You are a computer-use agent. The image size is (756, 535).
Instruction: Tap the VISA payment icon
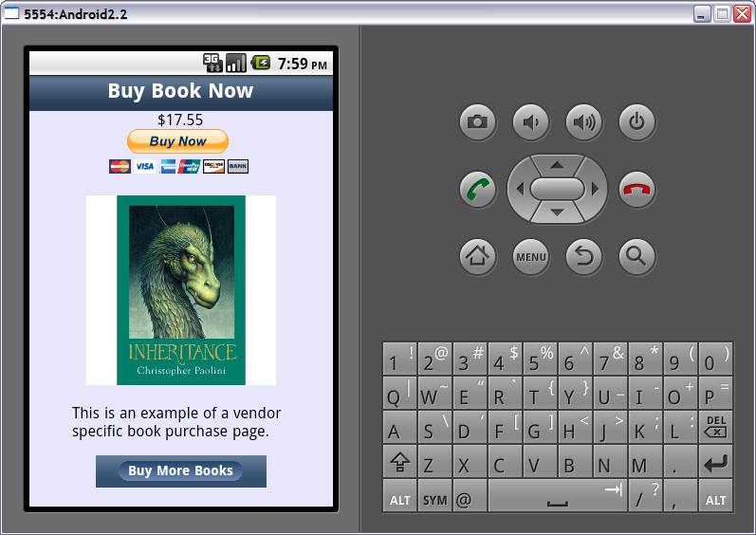[x=144, y=166]
